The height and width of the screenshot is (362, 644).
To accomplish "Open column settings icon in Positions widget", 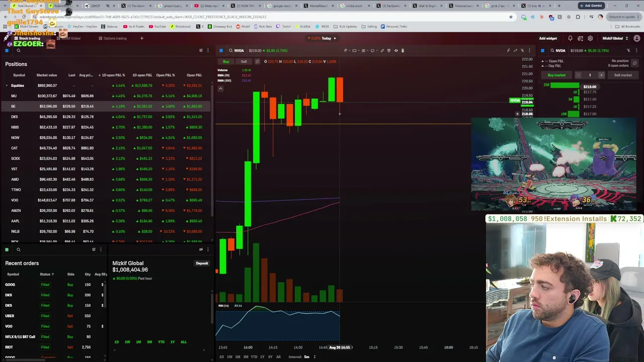I will click(x=201, y=50).
